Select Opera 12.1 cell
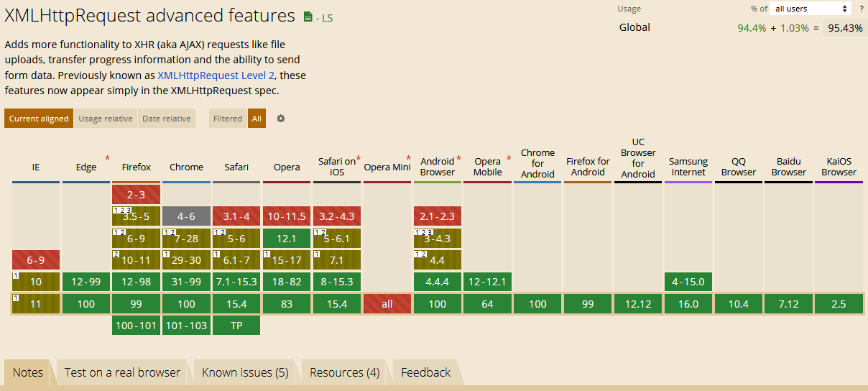 [x=287, y=238]
